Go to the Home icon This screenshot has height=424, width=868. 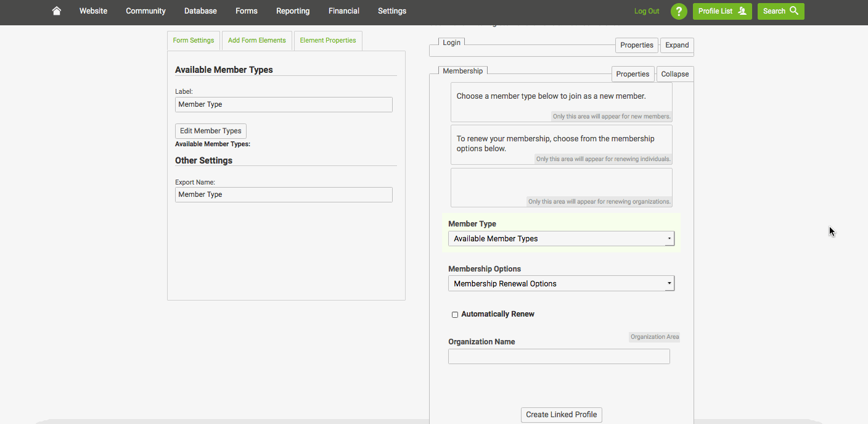pos(57,11)
